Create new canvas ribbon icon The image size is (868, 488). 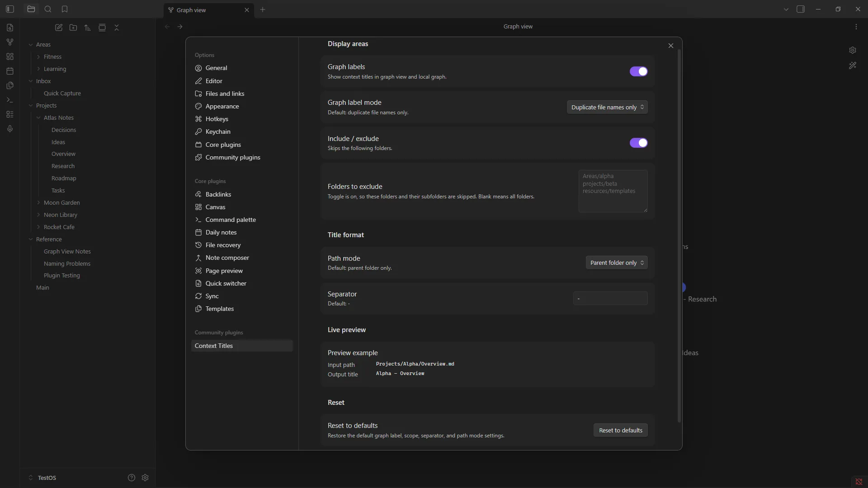[10, 56]
